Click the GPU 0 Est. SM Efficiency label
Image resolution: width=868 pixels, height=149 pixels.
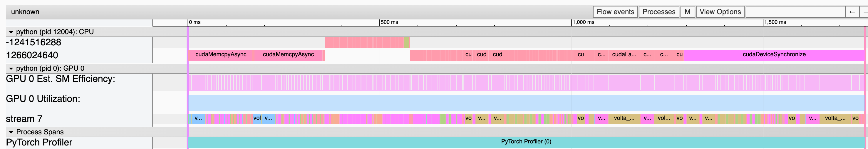61,79
